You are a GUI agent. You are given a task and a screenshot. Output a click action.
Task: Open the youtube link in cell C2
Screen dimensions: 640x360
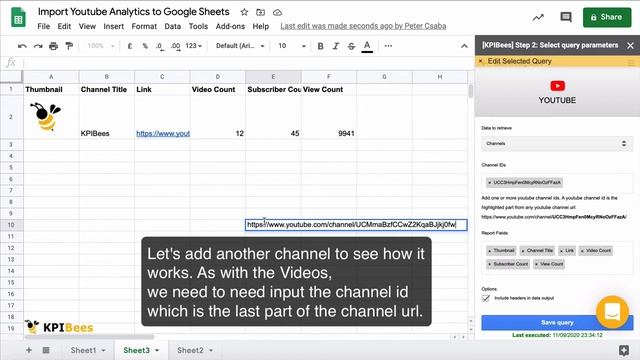(x=163, y=133)
